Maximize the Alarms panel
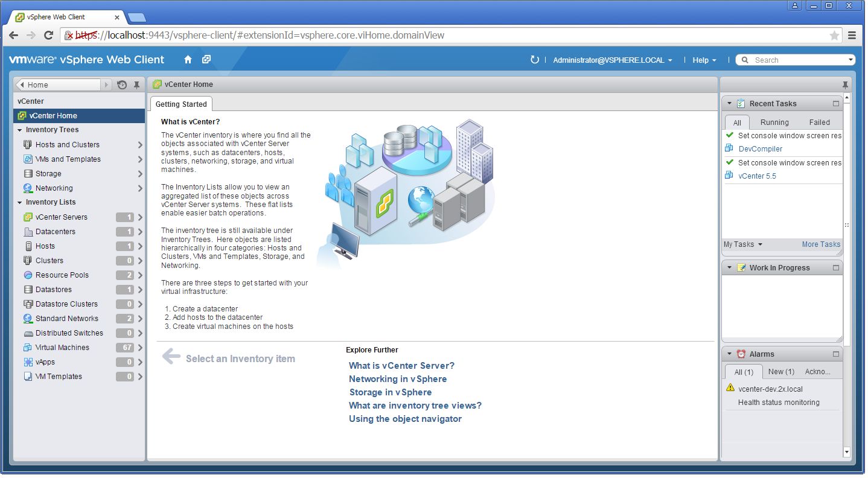This screenshot has height=478, width=868. coord(836,354)
